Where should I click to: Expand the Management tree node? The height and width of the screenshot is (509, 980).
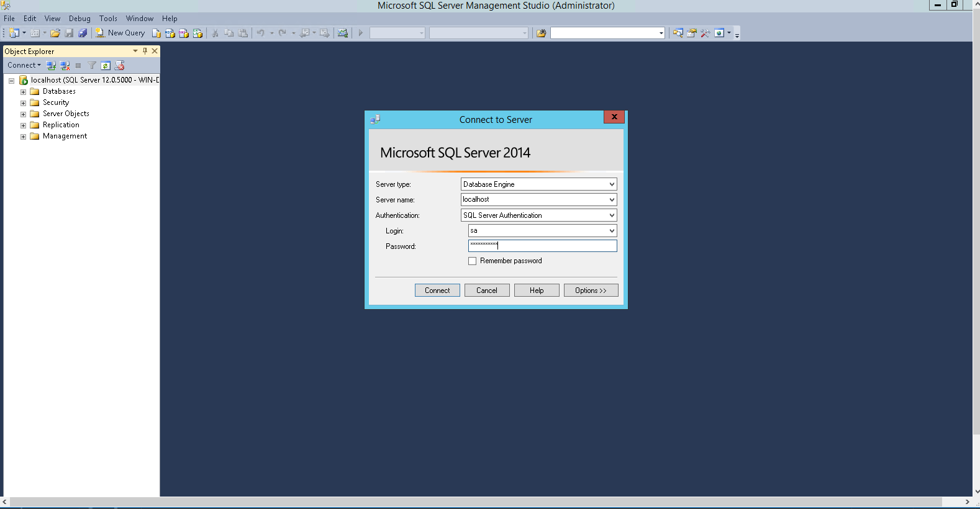point(23,137)
